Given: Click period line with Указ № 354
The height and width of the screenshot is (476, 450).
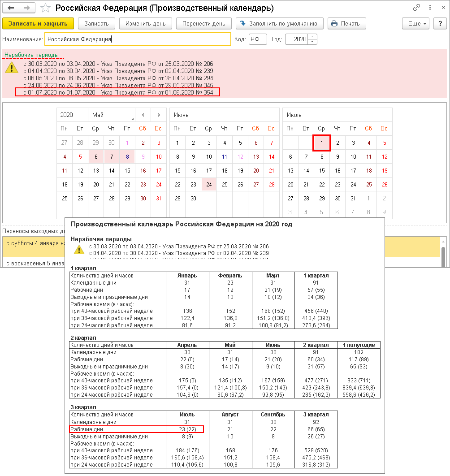Looking at the screenshot, I should click(x=118, y=92).
